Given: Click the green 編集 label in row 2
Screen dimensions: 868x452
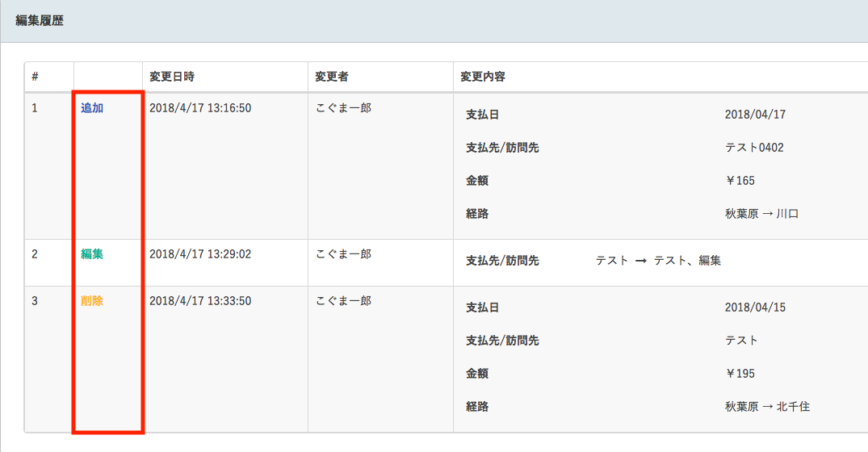Looking at the screenshot, I should [92, 254].
